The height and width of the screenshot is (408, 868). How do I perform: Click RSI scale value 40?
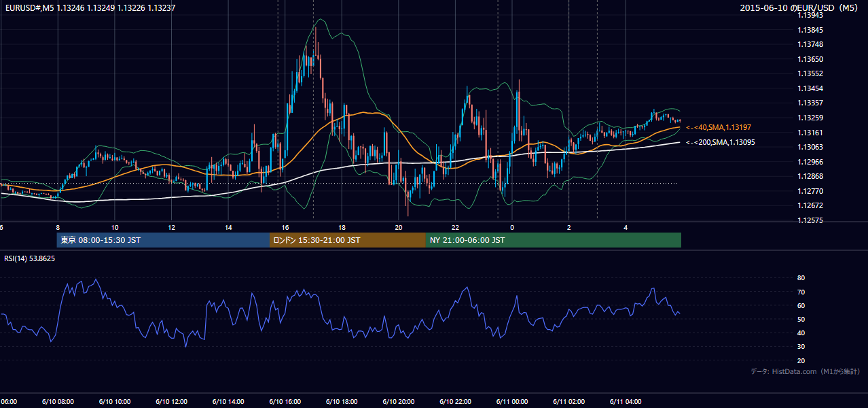[x=801, y=333]
